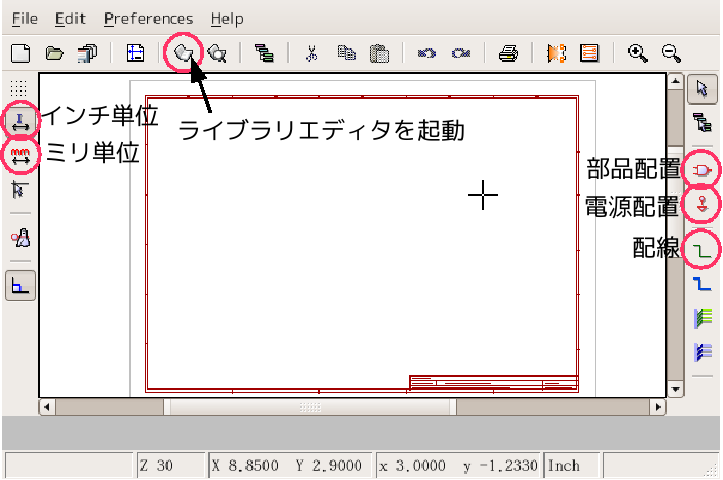The image size is (723, 480).
Task: Toggle grid visibility in left toolbar
Action: [x=19, y=89]
